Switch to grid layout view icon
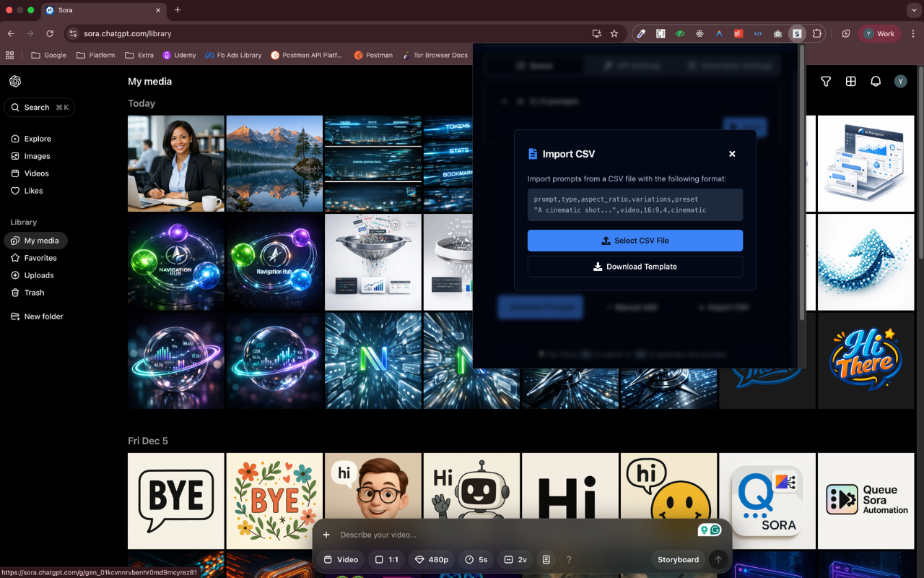This screenshot has height=578, width=924. pyautogui.click(x=851, y=82)
